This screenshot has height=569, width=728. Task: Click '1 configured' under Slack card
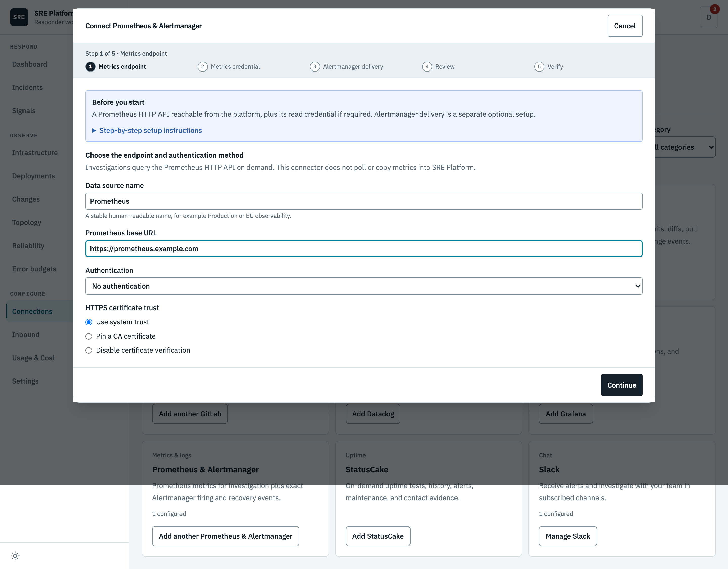tap(556, 514)
